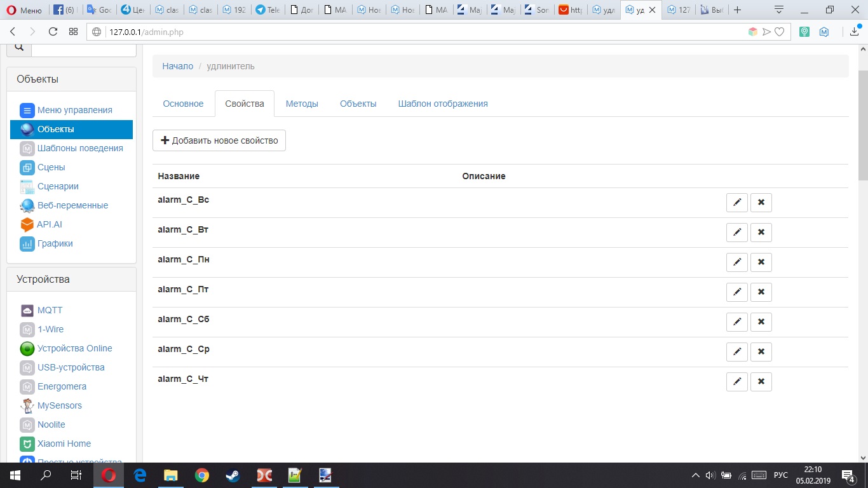
Task: Follow the Начало breadcrumb link
Action: tap(178, 66)
